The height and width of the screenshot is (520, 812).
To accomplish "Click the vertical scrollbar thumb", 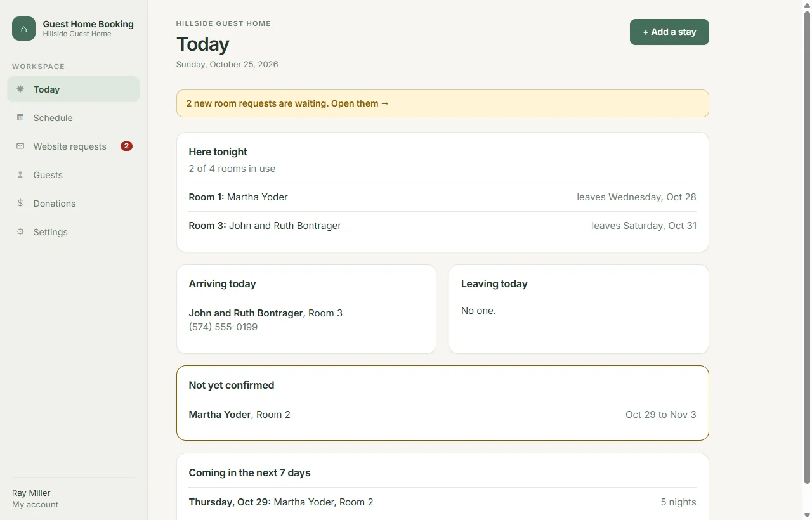I will [807, 247].
